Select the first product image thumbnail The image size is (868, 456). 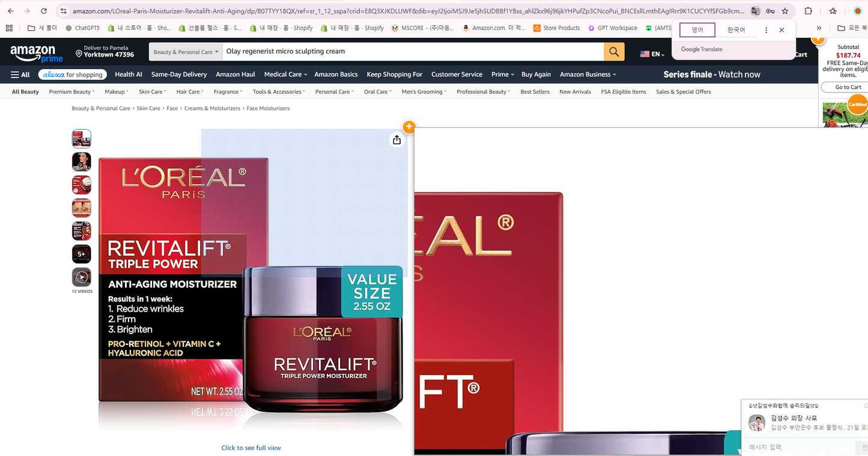pos(82,139)
